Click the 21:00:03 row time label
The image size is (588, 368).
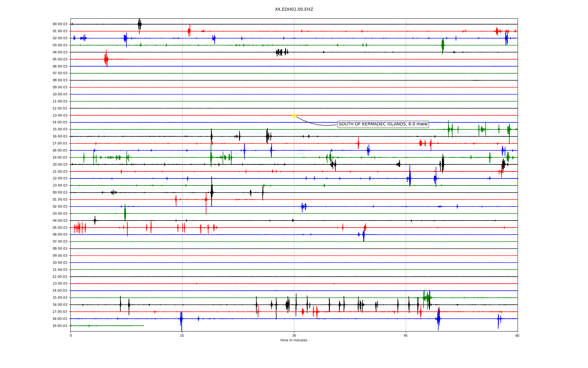click(60, 171)
